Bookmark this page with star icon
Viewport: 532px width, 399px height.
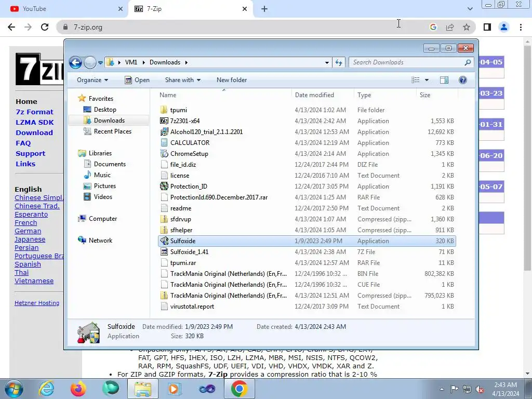pyautogui.click(x=467, y=27)
